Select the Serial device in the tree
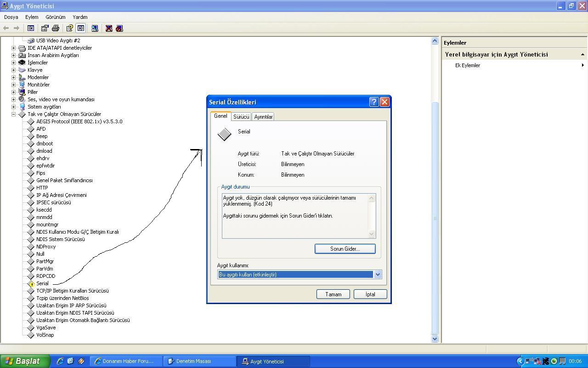This screenshot has height=368, width=588. [42, 283]
